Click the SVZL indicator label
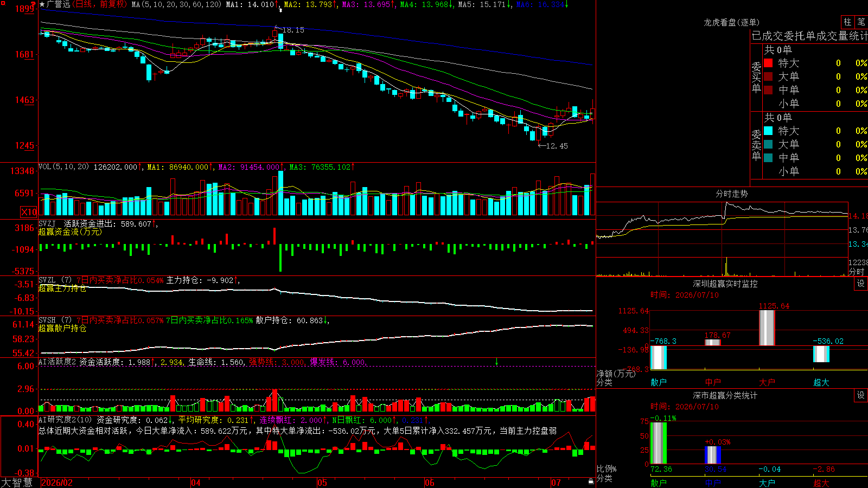 click(x=47, y=280)
